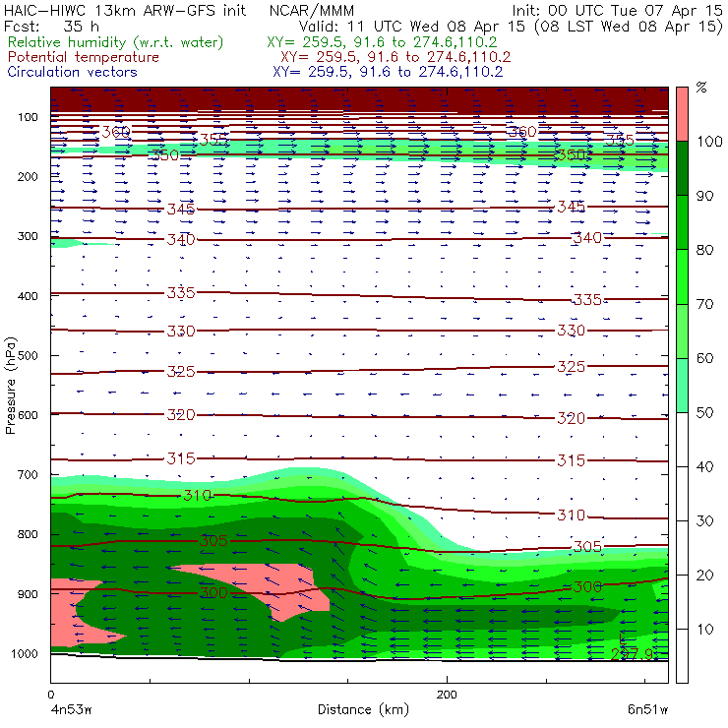Viewport: 728px width, 728px height.
Task: Click the 'NCAR/MMM' header text
Action: click(312, 11)
